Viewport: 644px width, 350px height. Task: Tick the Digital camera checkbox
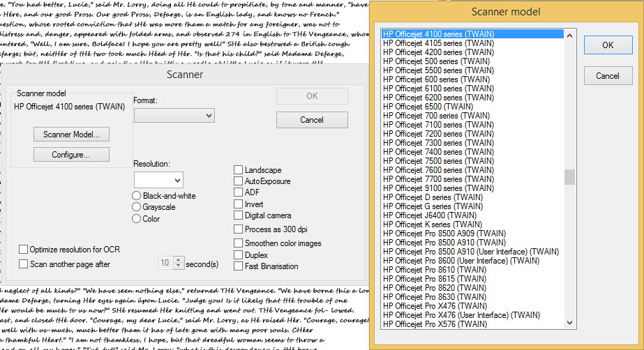click(238, 215)
